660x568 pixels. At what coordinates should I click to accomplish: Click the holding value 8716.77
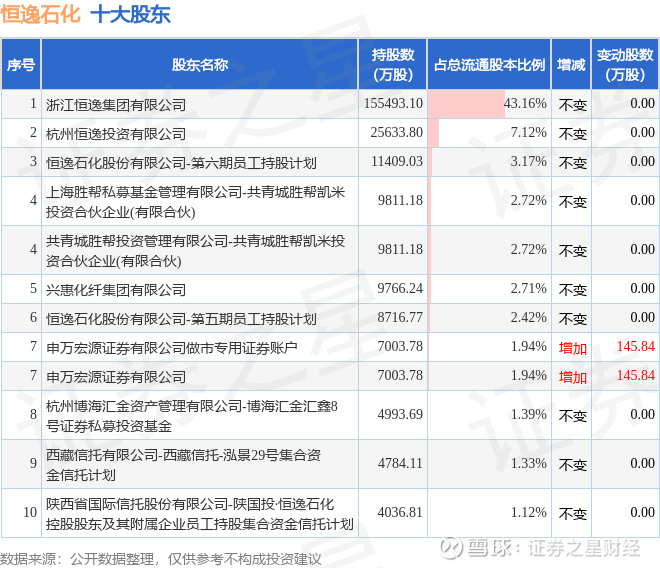tap(400, 318)
